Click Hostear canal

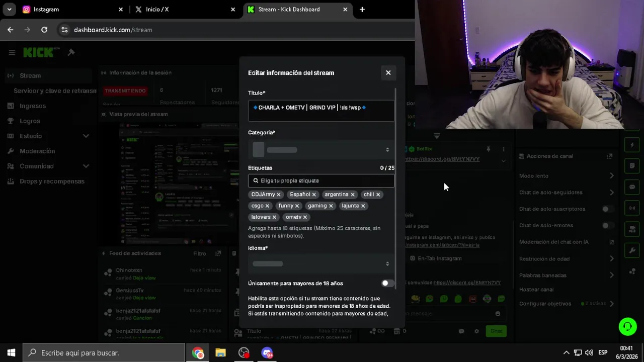pyautogui.click(x=536, y=290)
